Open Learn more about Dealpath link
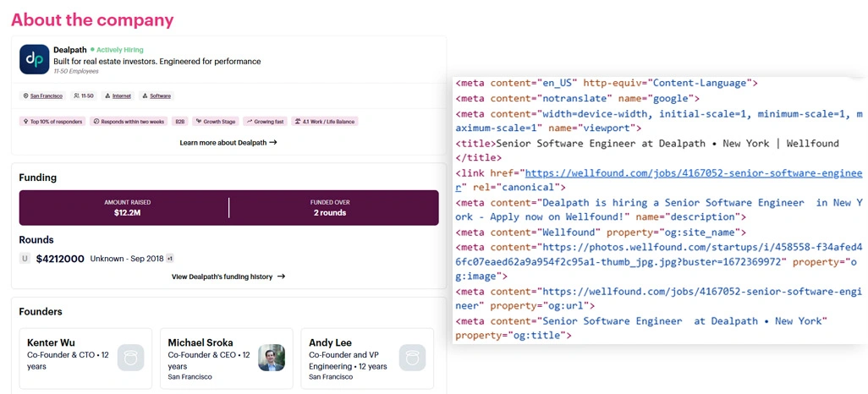Screen dimensions: 868x394 coord(228,143)
